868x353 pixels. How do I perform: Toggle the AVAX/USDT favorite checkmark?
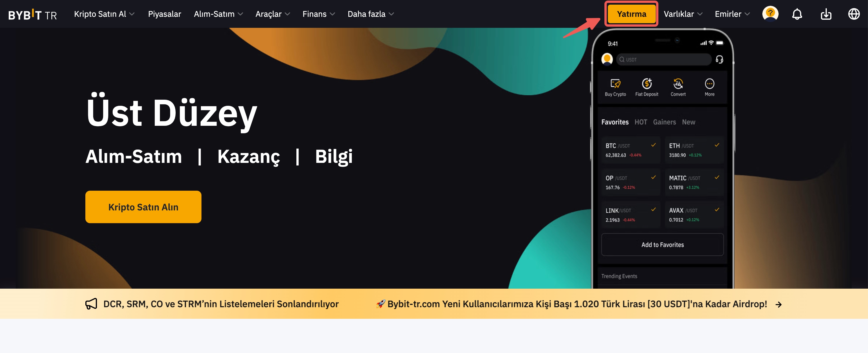coord(717,210)
